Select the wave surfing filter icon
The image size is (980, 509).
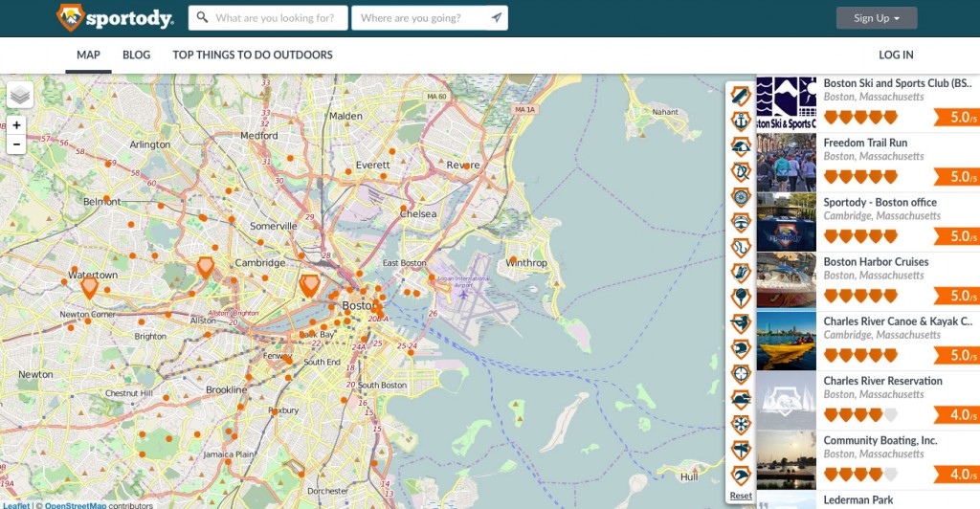coord(741,476)
